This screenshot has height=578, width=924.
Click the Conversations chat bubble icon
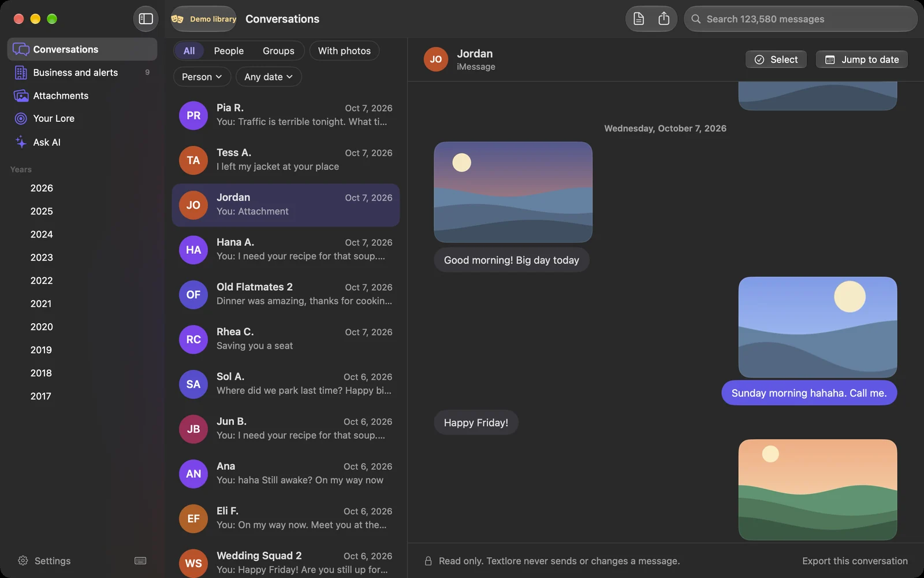pyautogui.click(x=21, y=49)
